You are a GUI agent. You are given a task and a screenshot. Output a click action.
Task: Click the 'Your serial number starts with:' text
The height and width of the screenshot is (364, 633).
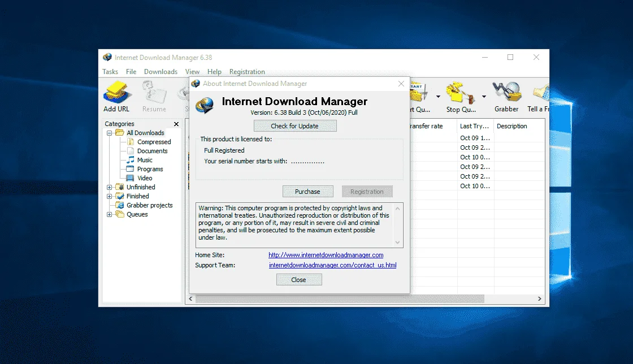click(245, 161)
